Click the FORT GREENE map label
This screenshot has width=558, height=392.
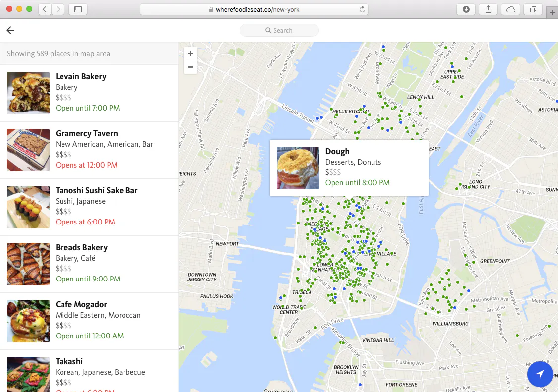[x=401, y=385]
